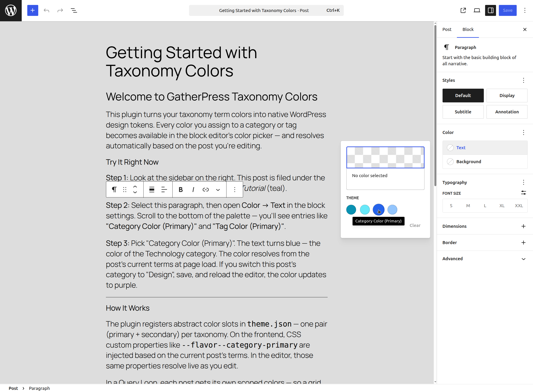Toggle bold formatting
This screenshot has width=533, height=392.
[x=181, y=189]
